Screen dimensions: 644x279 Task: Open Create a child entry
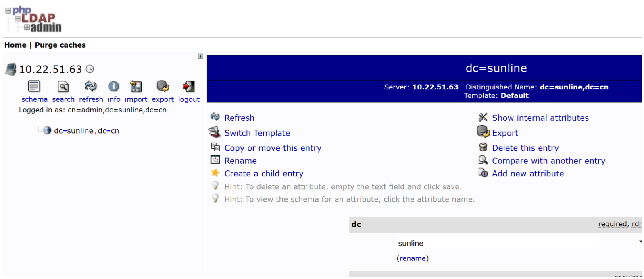tap(264, 174)
